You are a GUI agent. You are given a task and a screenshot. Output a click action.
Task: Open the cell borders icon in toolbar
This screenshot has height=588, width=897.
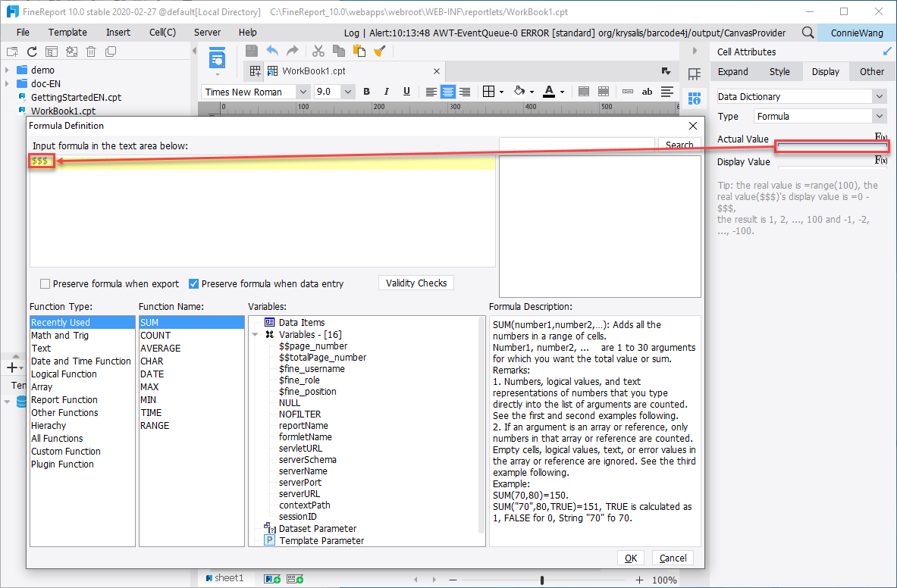pyautogui.click(x=488, y=92)
